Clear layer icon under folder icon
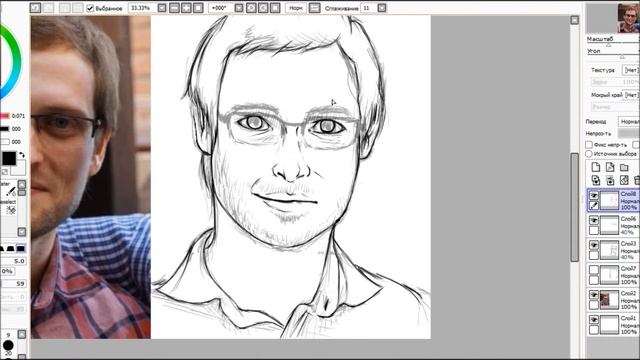The image size is (640, 360). pos(624,180)
